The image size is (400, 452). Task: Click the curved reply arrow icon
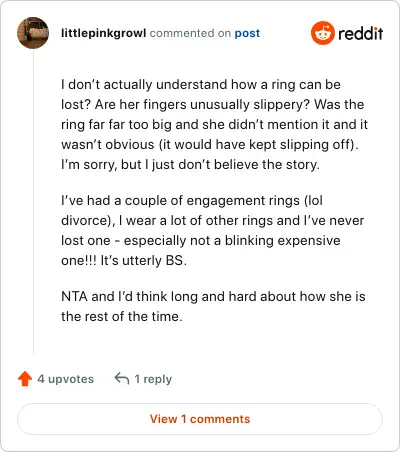point(122,378)
